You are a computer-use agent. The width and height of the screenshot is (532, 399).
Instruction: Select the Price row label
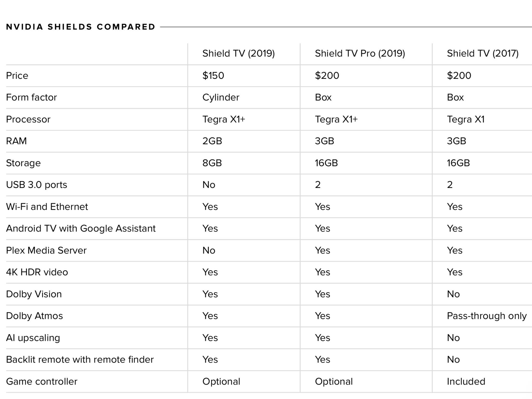click(x=17, y=76)
